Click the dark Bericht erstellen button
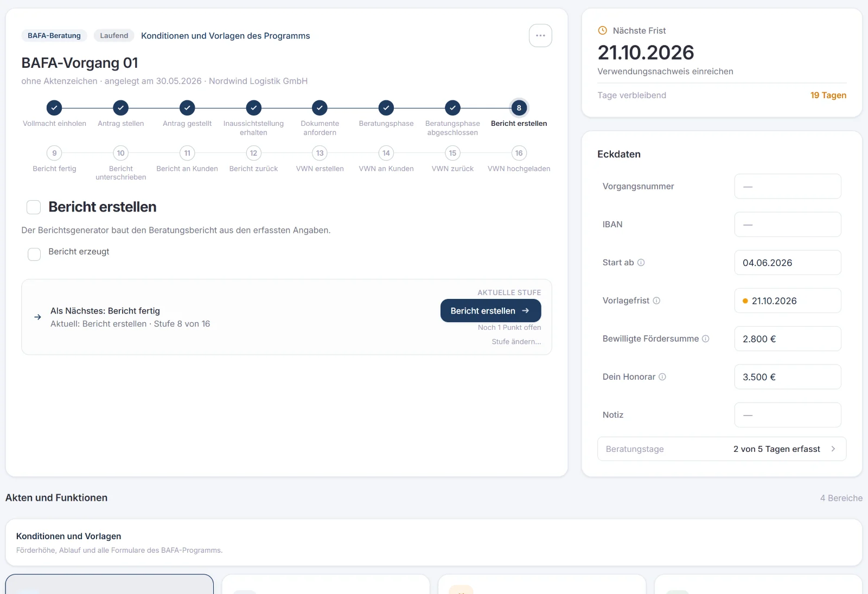Viewport: 868px width, 594px height. coord(490,311)
